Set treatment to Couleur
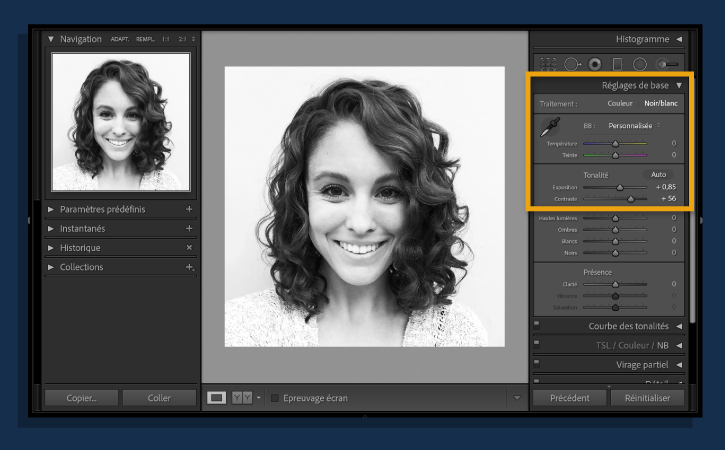Image resolution: width=725 pixels, height=450 pixels. coord(620,104)
